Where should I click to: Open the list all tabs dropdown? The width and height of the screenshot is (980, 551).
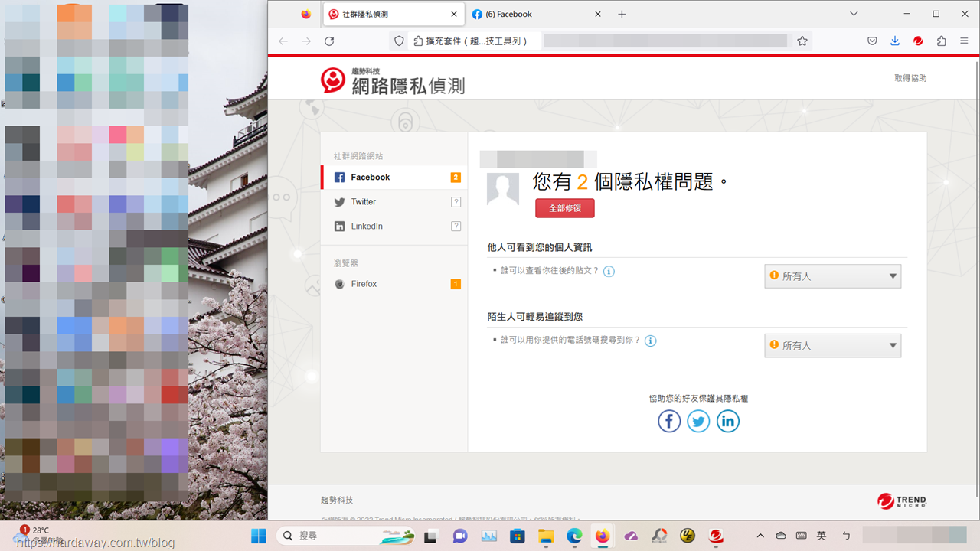pos(854,14)
